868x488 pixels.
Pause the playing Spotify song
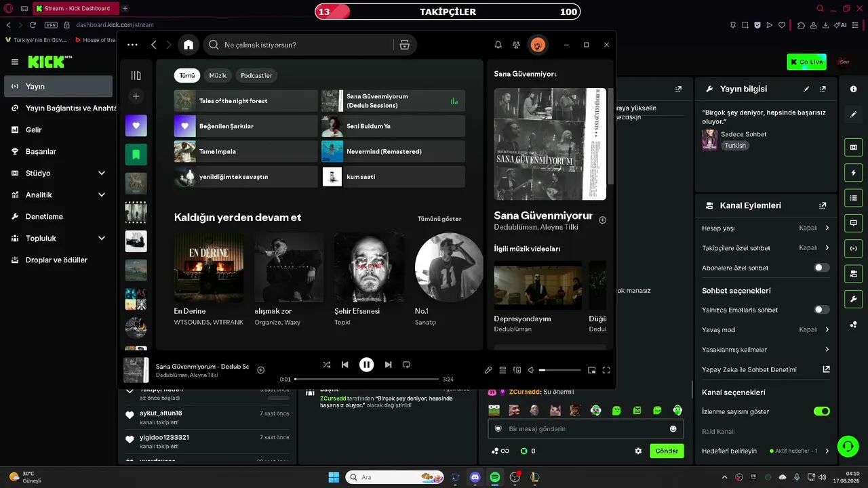pyautogui.click(x=367, y=365)
